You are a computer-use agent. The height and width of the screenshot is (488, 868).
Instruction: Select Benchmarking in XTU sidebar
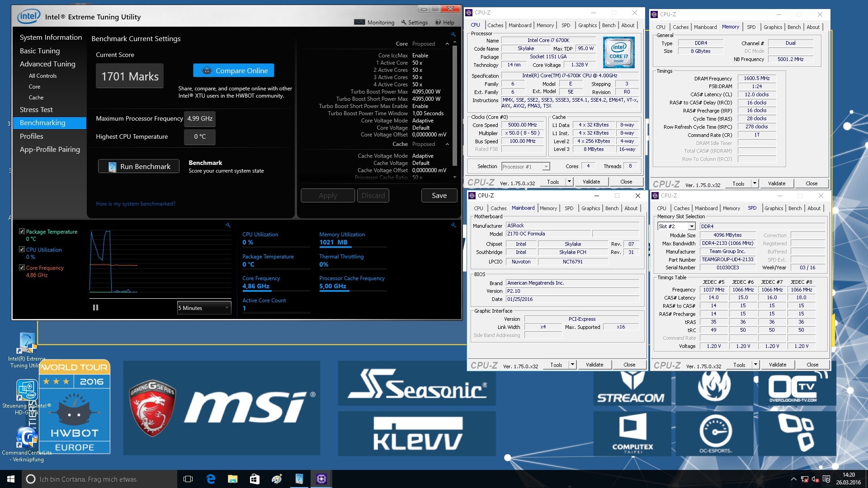[50, 123]
